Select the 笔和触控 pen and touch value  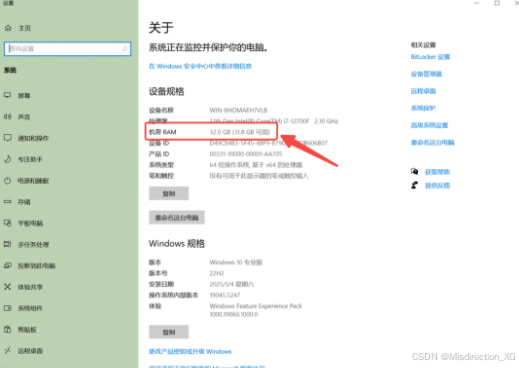point(259,176)
